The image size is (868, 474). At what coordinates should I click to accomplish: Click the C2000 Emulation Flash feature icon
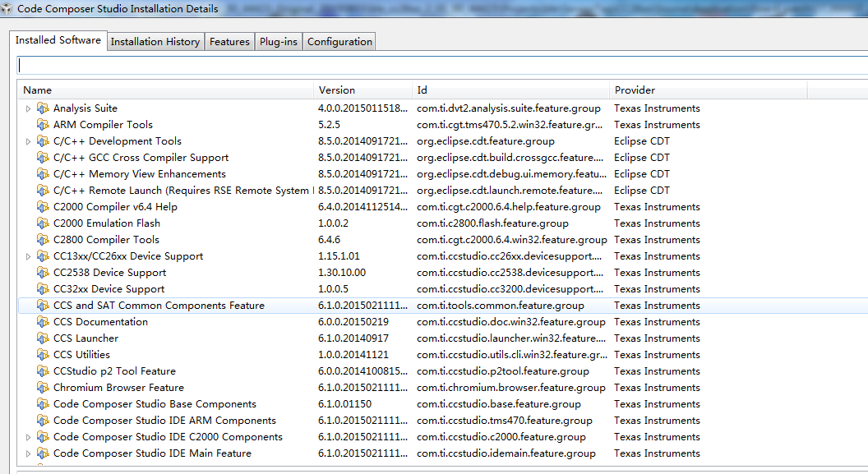[x=44, y=223]
